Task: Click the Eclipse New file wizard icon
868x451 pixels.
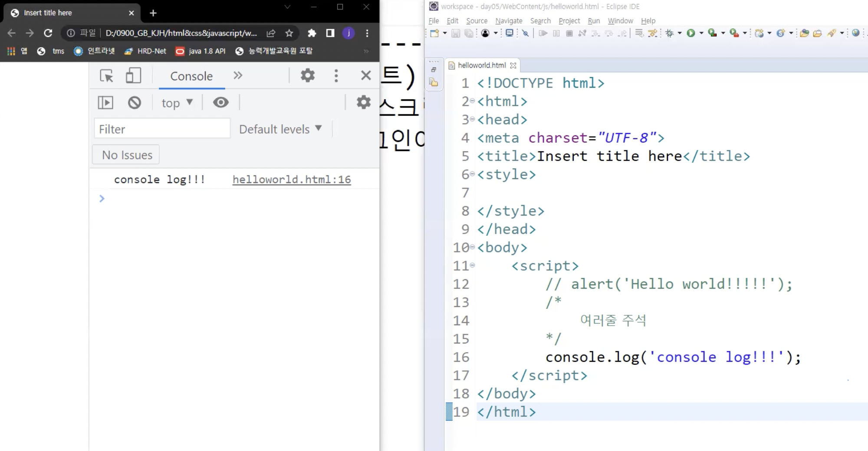Action: (434, 33)
